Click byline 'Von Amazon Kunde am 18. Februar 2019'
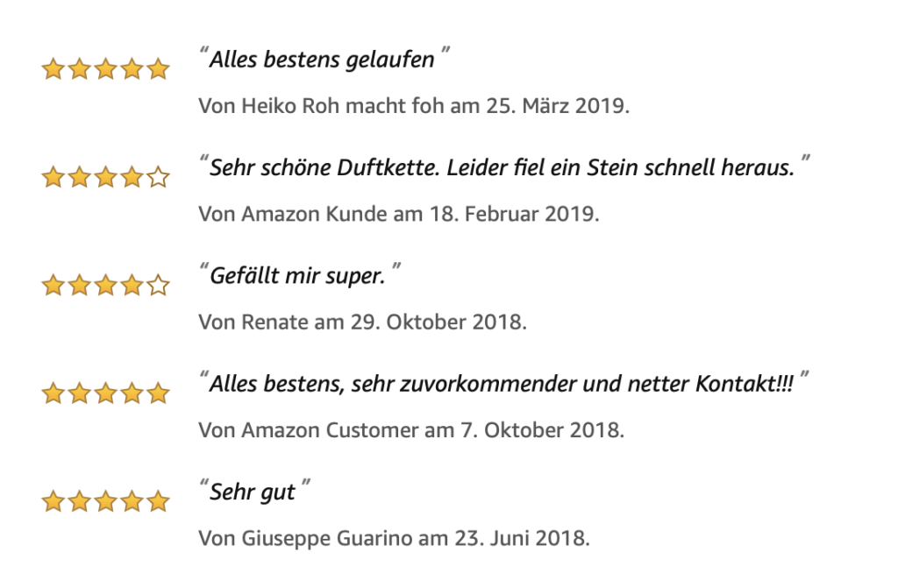The image size is (898, 588). [399, 214]
